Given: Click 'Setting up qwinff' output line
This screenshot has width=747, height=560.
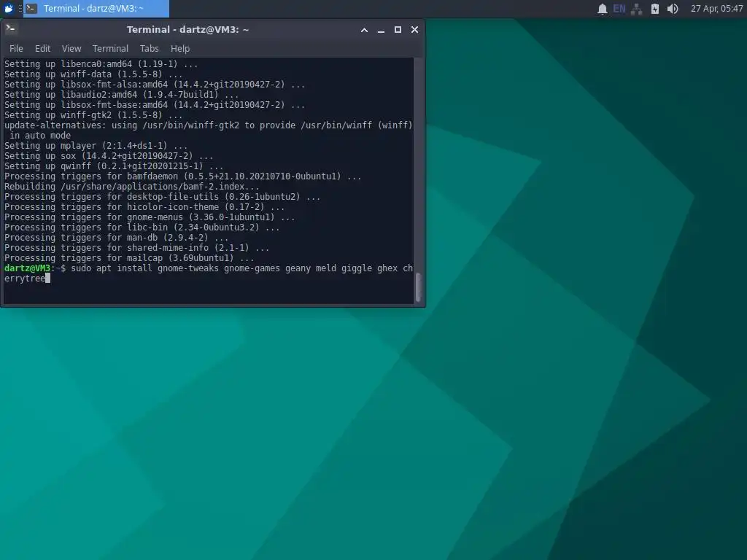Looking at the screenshot, I should pos(114,166).
